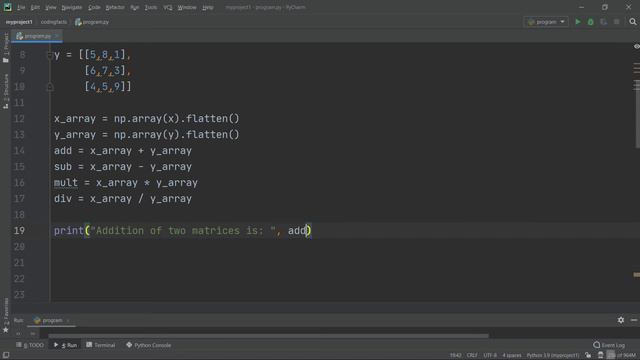Click the lock read-only toggle in status bar
Viewport: 640px width, 360px height.
click(588, 356)
